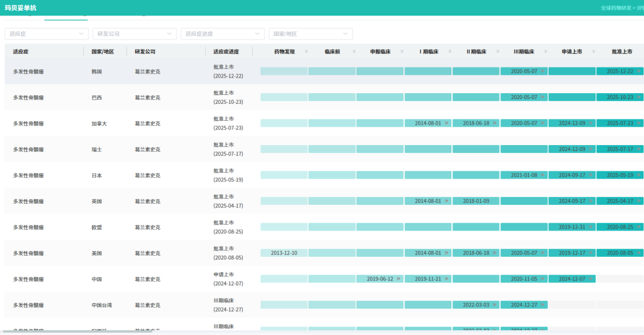Click the arrow icon next to 2019-06-12 in the China row

pos(398,279)
